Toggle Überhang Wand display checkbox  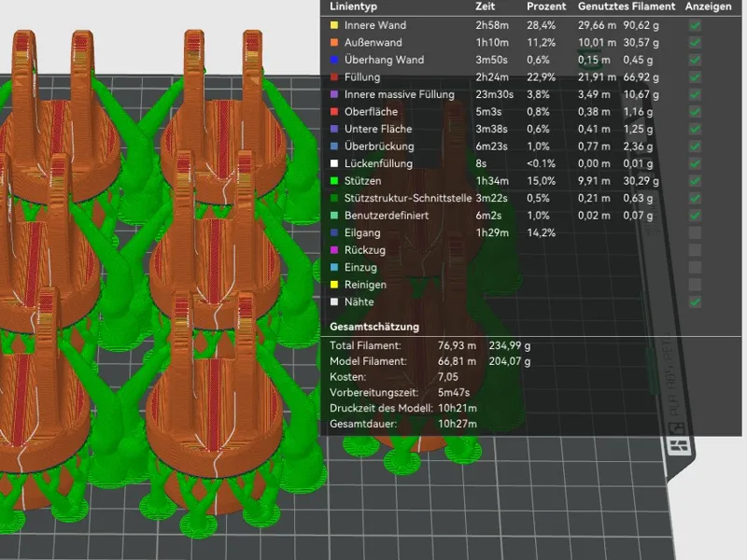[x=695, y=60]
